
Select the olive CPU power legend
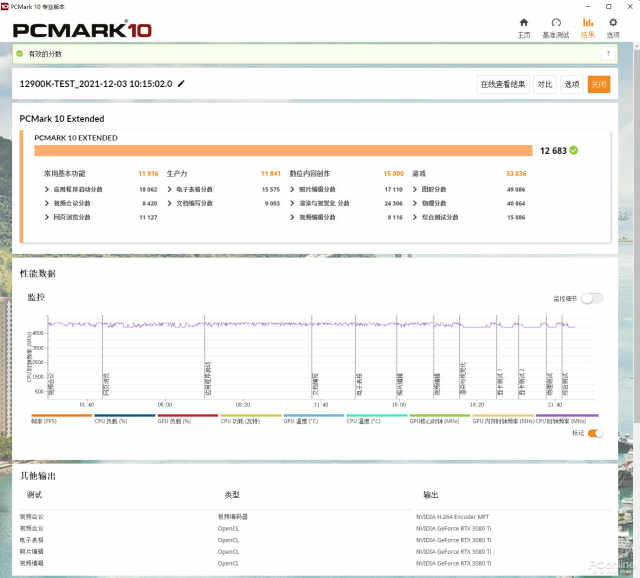point(251,419)
